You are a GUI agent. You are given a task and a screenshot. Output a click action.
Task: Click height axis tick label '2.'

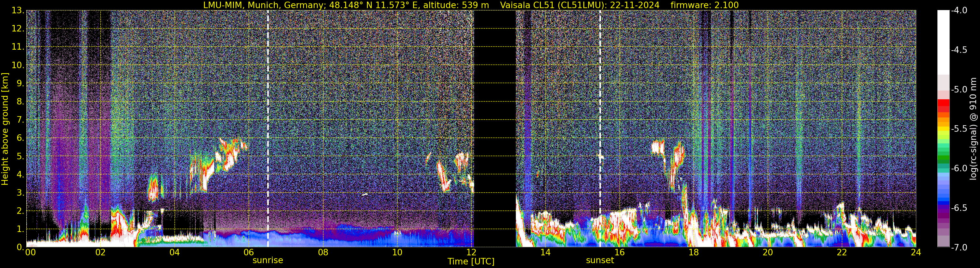pos(20,211)
